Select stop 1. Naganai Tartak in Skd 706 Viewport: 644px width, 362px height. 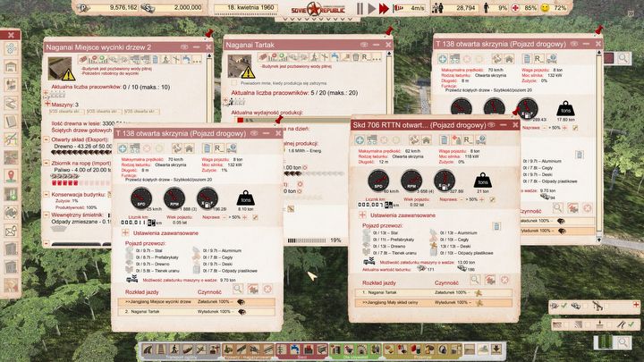[434, 292]
